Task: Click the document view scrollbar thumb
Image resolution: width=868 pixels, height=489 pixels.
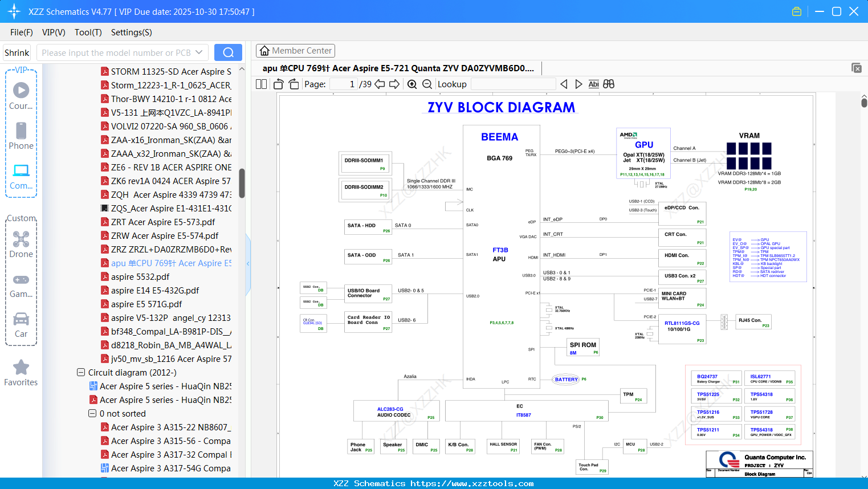Action: tap(864, 103)
